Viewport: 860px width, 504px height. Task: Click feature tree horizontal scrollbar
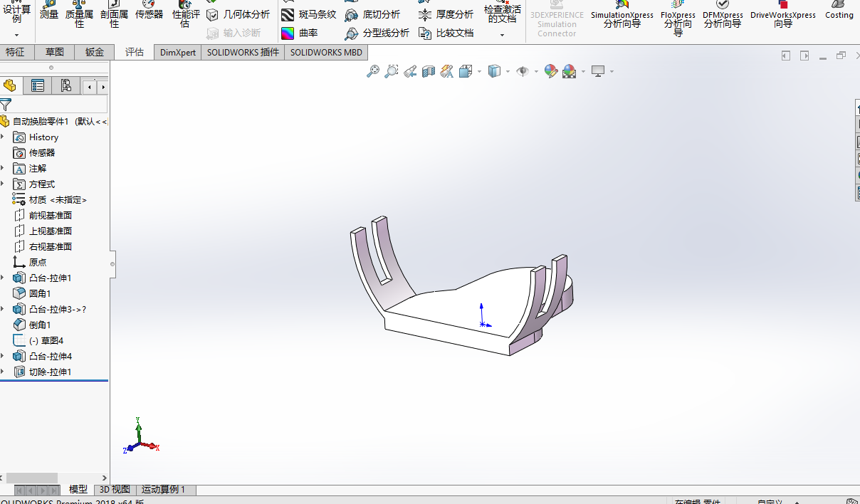[32, 478]
